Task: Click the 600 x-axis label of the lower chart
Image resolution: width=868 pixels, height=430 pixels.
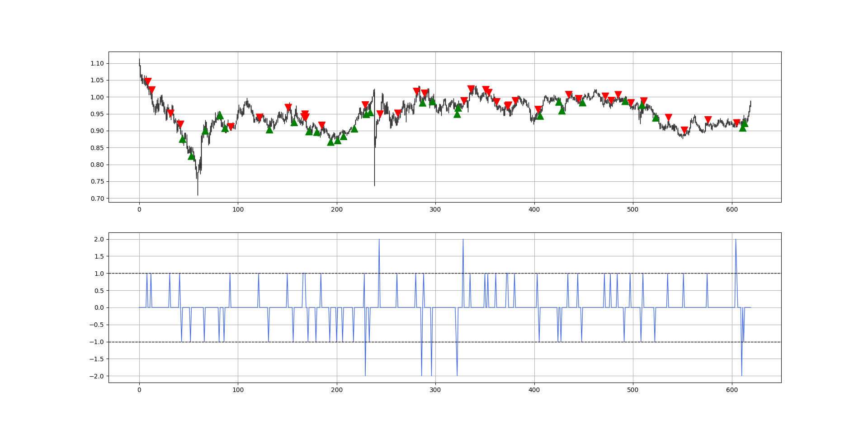Action: tap(732, 390)
